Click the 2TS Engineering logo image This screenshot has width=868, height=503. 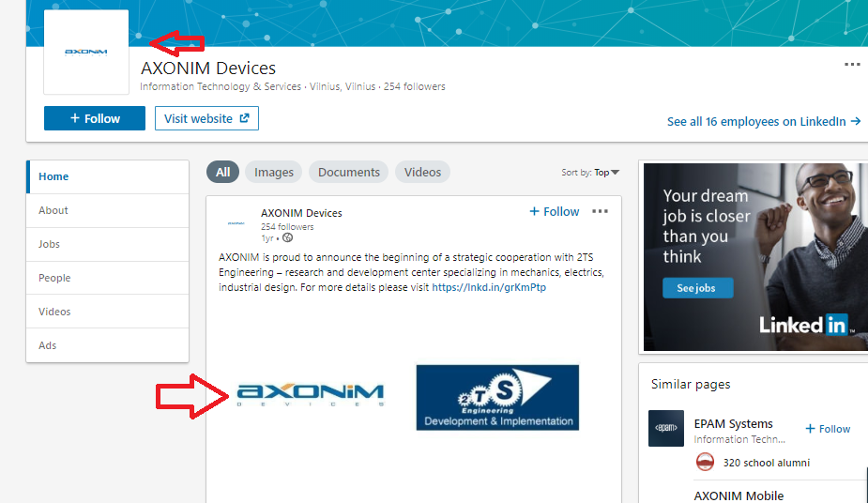coord(497,397)
